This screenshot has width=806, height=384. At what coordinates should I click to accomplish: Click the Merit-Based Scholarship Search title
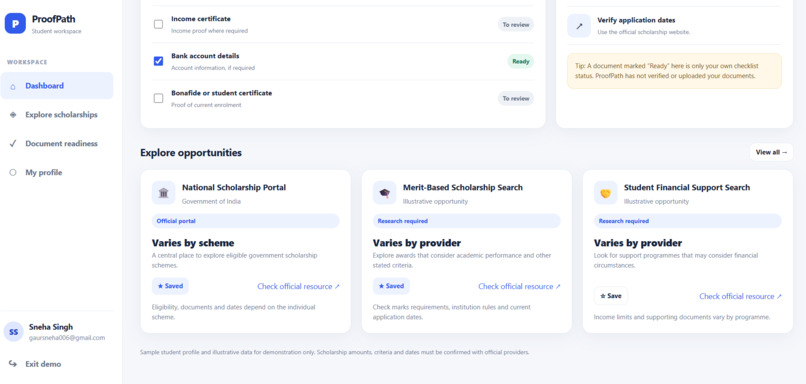[x=463, y=188]
